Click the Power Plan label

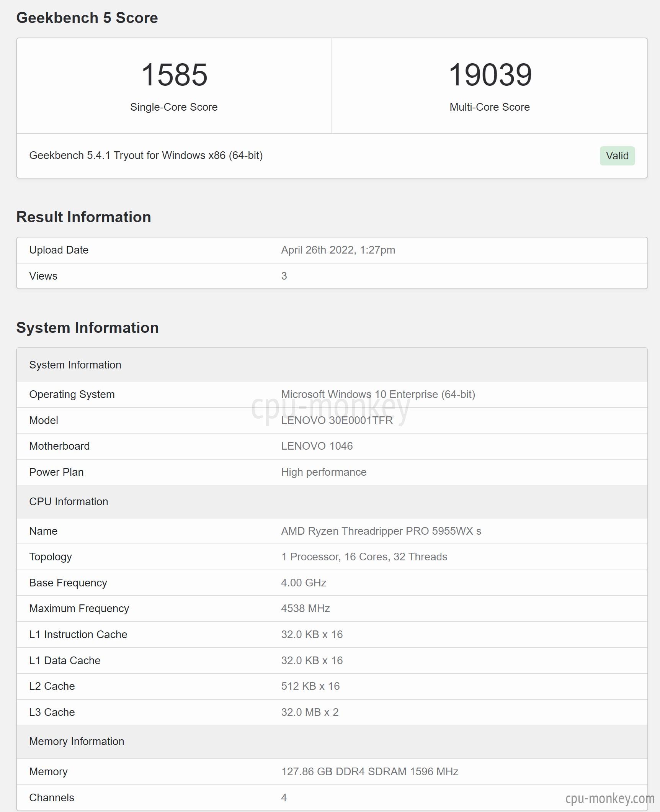(56, 472)
